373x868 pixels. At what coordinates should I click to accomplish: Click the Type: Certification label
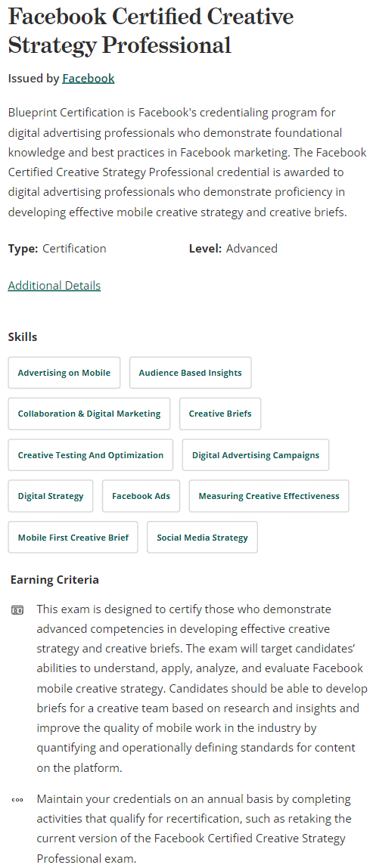coord(57,249)
